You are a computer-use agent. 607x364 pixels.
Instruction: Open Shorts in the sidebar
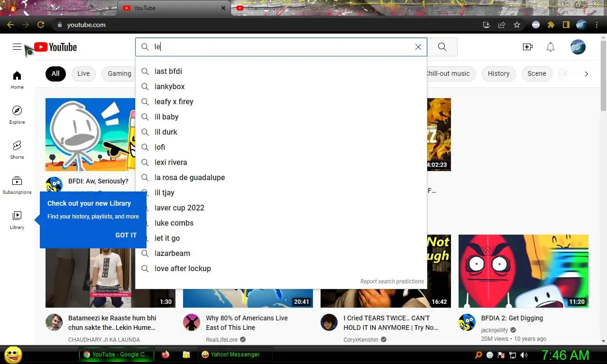17,150
